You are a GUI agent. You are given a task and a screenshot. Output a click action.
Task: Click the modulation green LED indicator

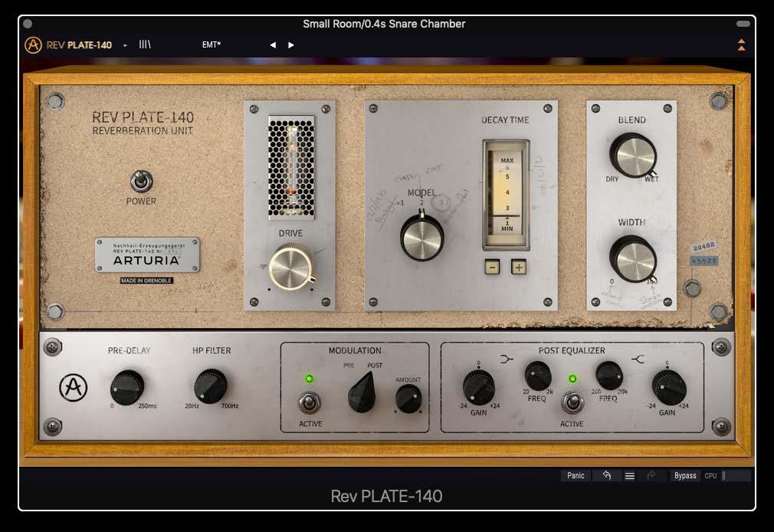point(309,379)
